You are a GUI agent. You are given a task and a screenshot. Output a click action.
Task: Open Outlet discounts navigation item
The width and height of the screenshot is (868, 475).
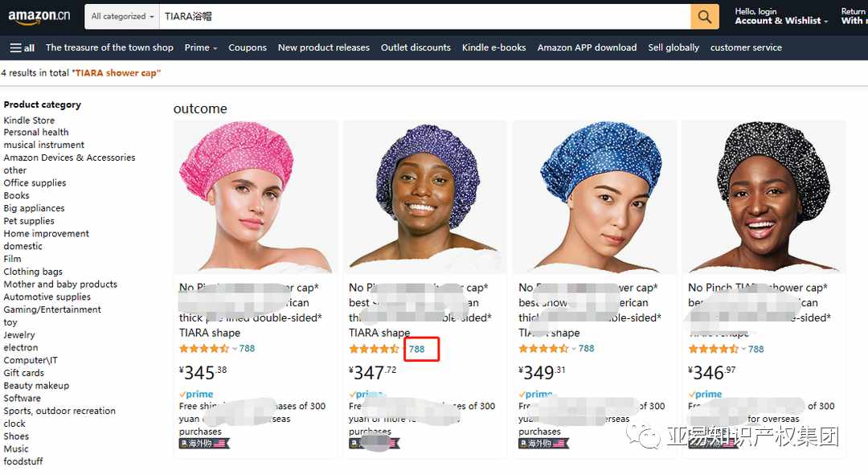pyautogui.click(x=416, y=47)
